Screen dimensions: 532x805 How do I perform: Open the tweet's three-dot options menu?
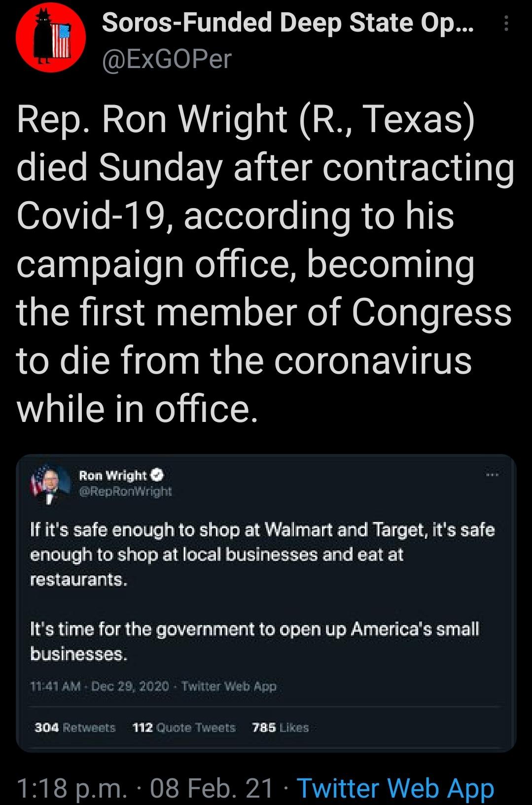(x=506, y=23)
